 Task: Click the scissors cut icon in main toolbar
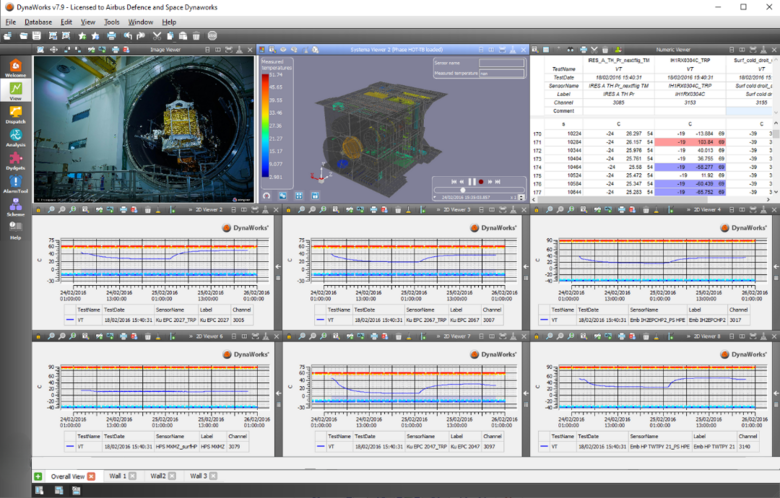pos(157,36)
